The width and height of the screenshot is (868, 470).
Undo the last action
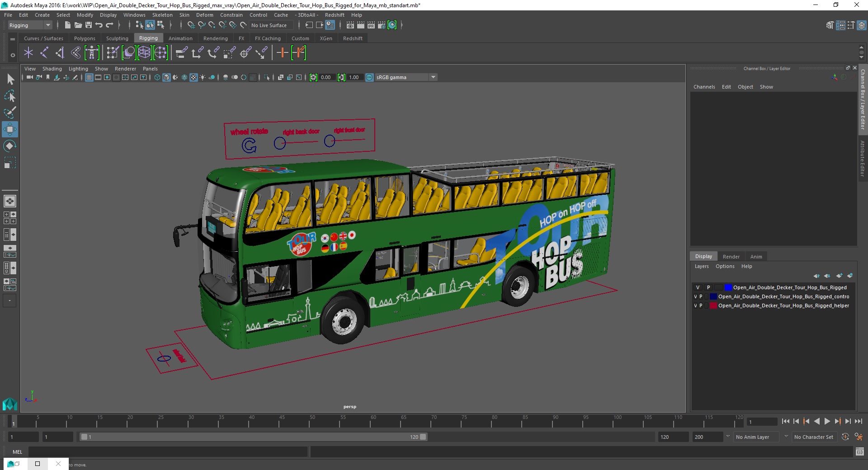99,25
